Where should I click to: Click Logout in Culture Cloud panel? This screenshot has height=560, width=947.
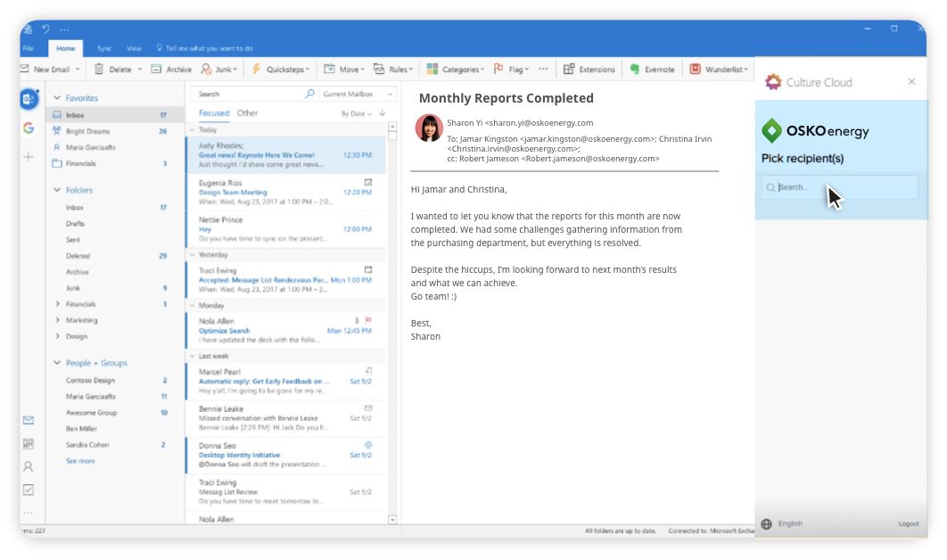[x=909, y=523]
